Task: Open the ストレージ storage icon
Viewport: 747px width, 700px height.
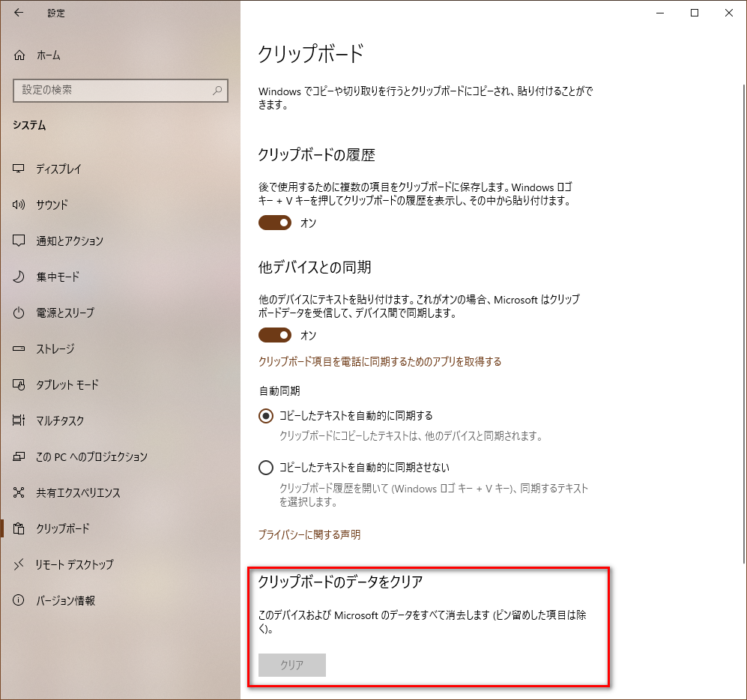Action: [x=19, y=349]
